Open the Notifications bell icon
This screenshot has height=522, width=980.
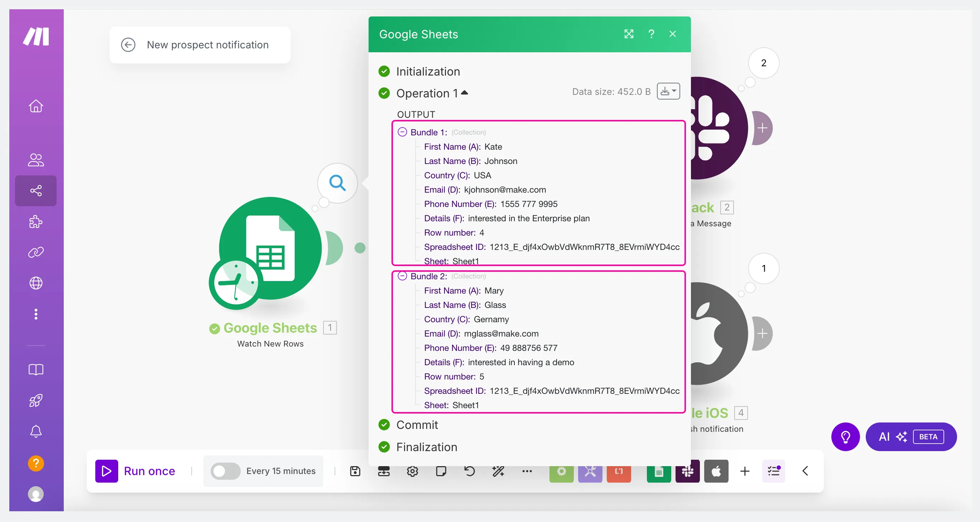pos(36,431)
